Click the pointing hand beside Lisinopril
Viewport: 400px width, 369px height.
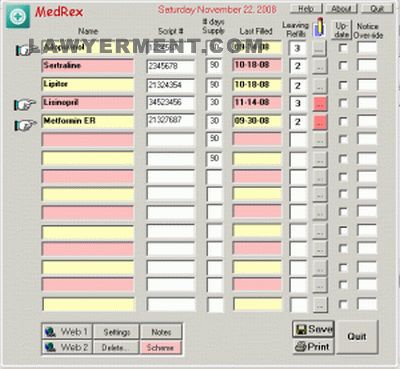(25, 104)
